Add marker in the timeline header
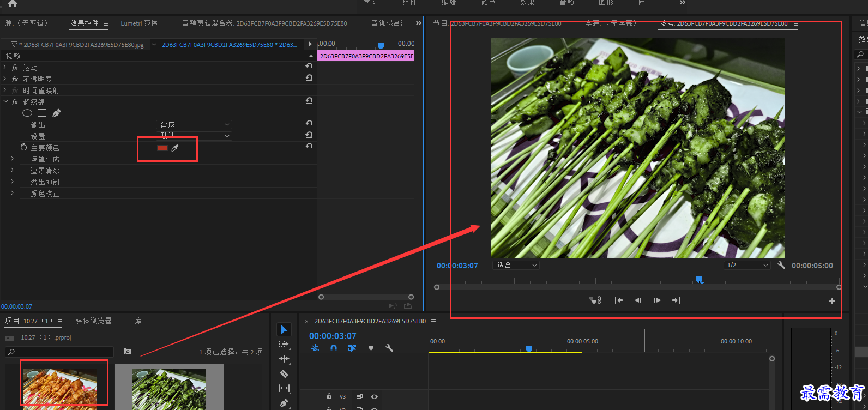Screen dimensions: 868x410 click(371, 348)
